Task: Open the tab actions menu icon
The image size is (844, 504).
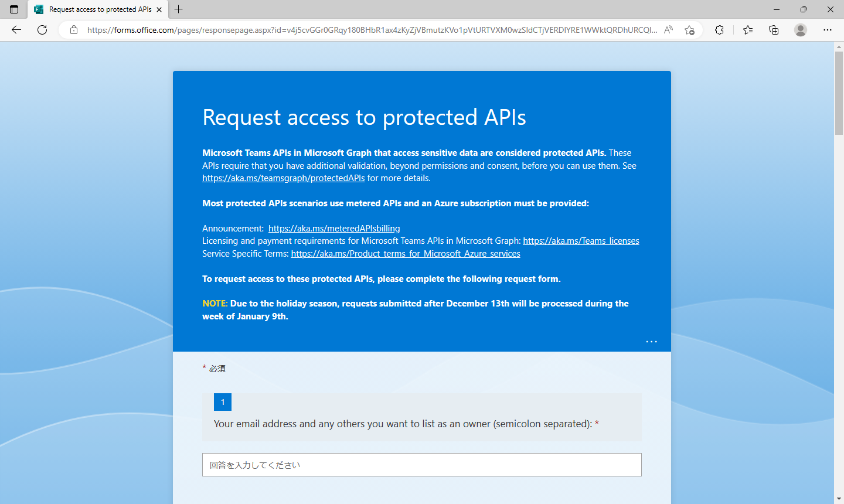Action: [14, 9]
